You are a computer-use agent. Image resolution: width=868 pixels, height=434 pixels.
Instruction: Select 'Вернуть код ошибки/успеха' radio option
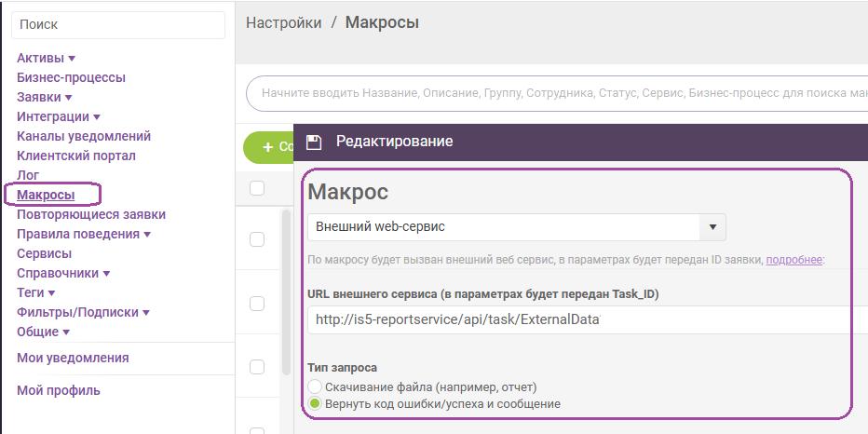point(315,404)
